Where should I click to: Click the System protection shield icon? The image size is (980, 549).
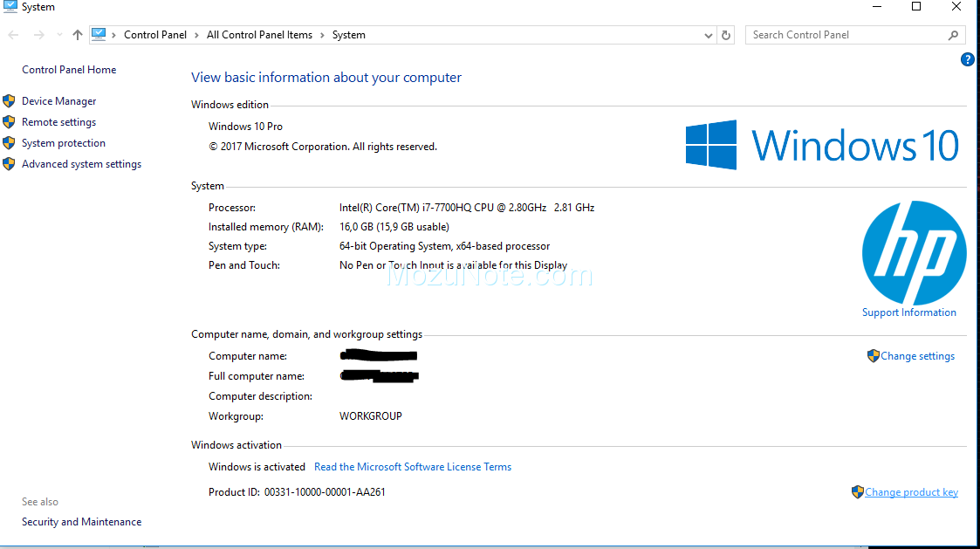(9, 143)
